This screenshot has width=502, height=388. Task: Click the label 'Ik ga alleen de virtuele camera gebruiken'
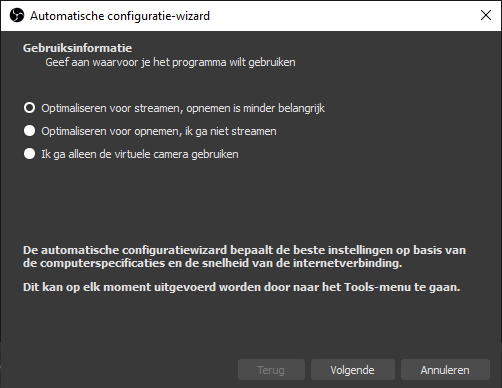[x=140, y=154]
